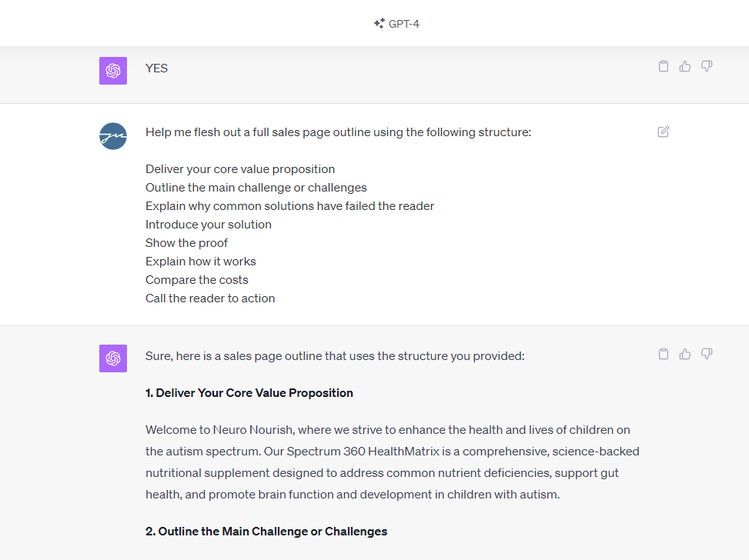Click the user profile avatar

point(113,136)
